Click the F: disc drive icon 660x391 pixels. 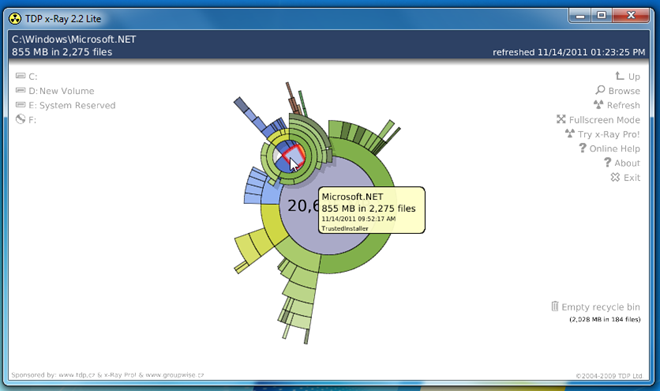pyautogui.click(x=20, y=120)
